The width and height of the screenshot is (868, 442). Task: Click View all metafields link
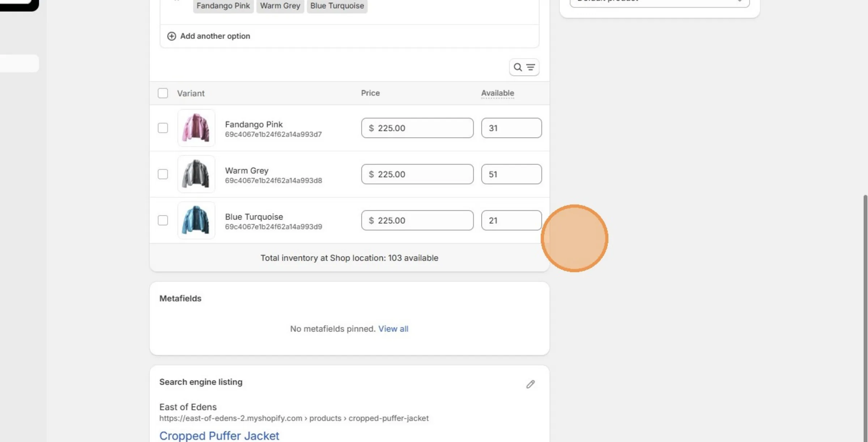pos(393,329)
